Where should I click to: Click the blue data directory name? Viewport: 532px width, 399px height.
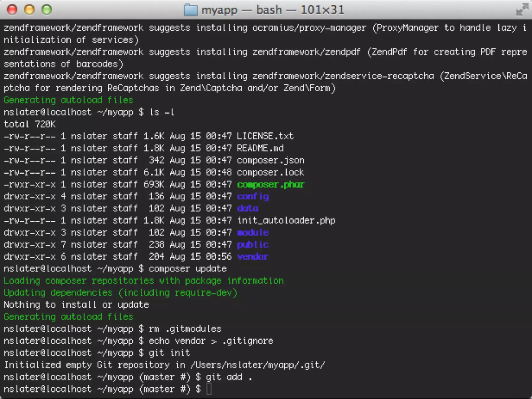[x=248, y=209]
